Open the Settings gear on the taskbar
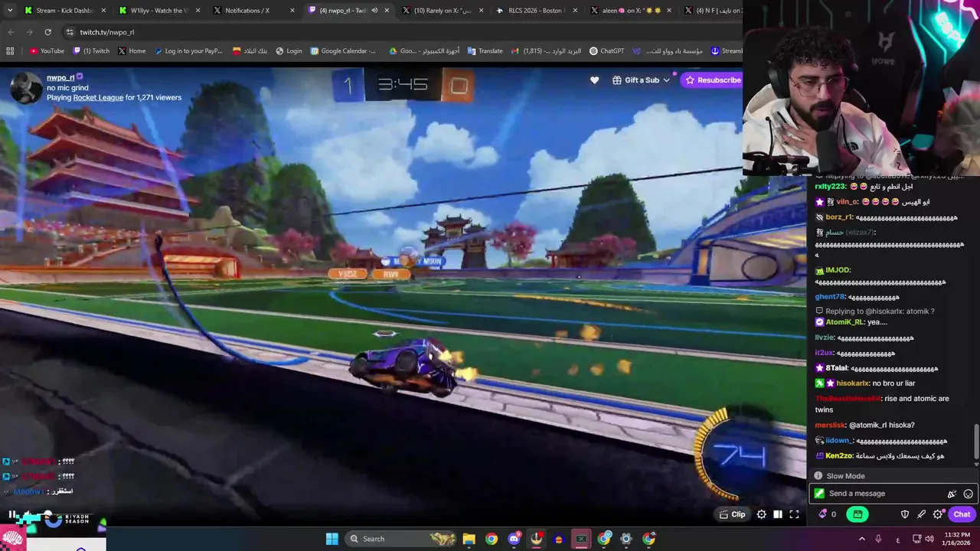The image size is (980, 551). pos(626,539)
